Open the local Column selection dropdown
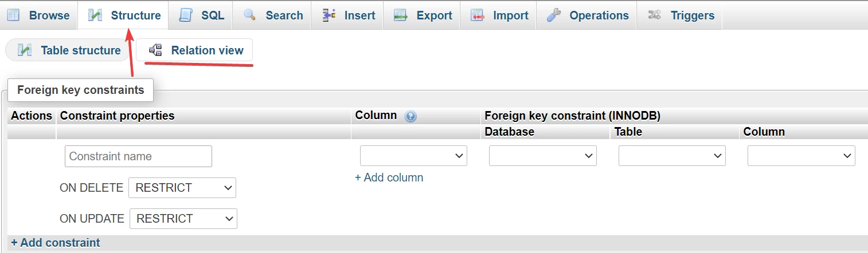This screenshot has height=253, width=868. [413, 156]
